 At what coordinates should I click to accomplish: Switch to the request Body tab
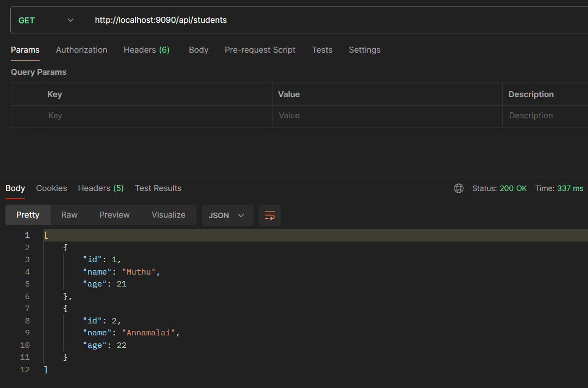[198, 50]
